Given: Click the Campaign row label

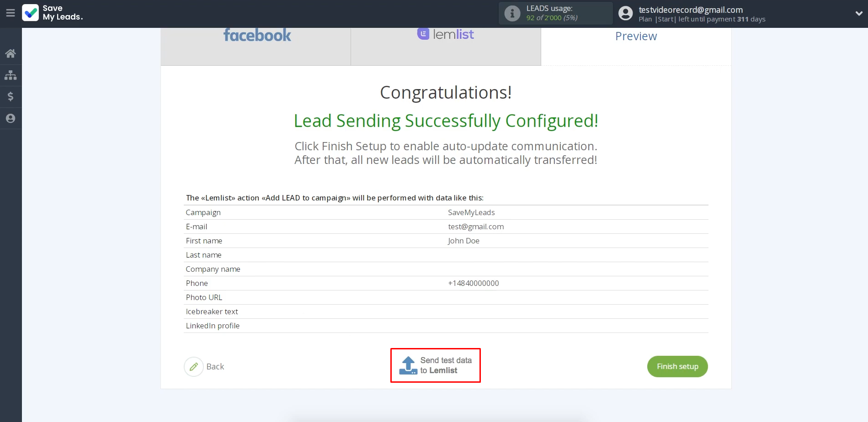Looking at the screenshot, I should pyautogui.click(x=203, y=212).
